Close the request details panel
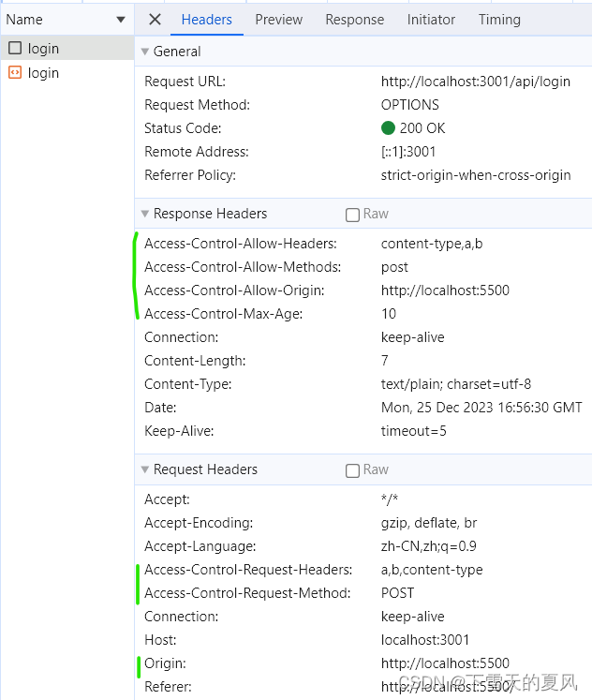592x700 pixels. pyautogui.click(x=155, y=20)
